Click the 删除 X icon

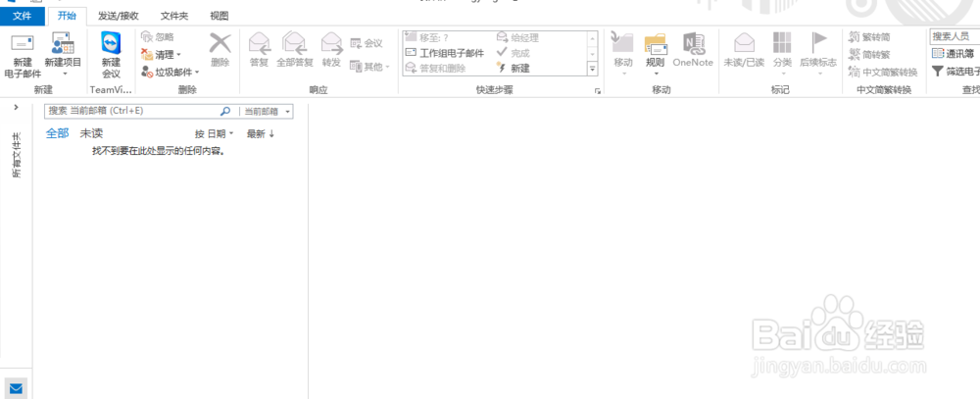(220, 44)
